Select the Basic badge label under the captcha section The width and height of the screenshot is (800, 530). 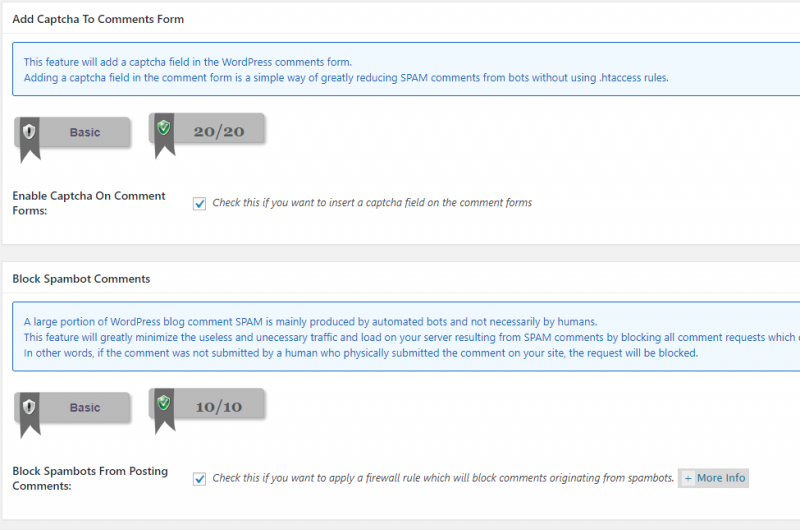(85, 132)
